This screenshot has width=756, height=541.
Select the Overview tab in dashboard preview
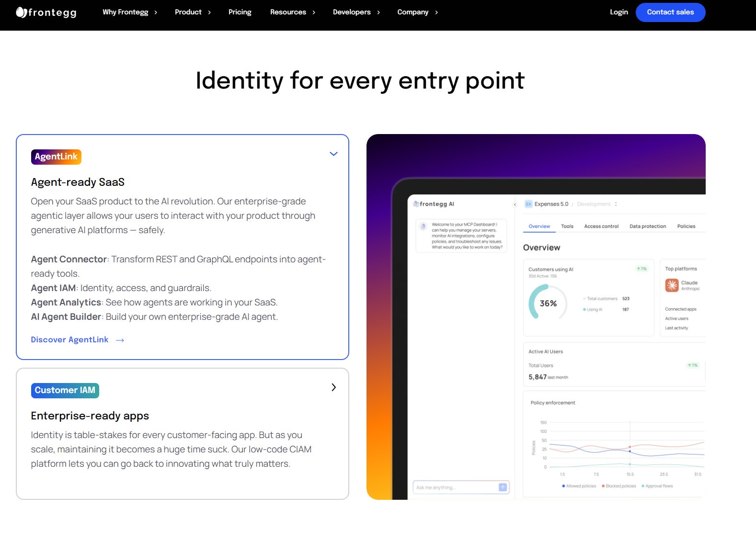click(x=539, y=226)
